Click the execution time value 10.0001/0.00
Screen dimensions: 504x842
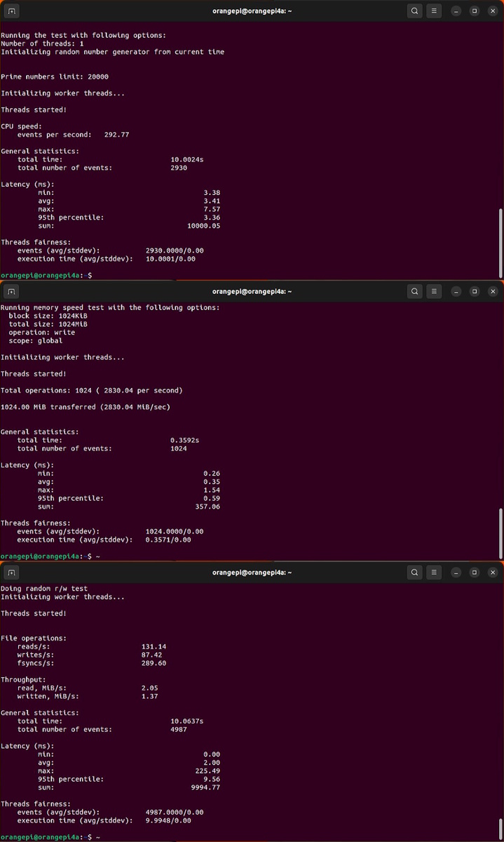pos(170,259)
